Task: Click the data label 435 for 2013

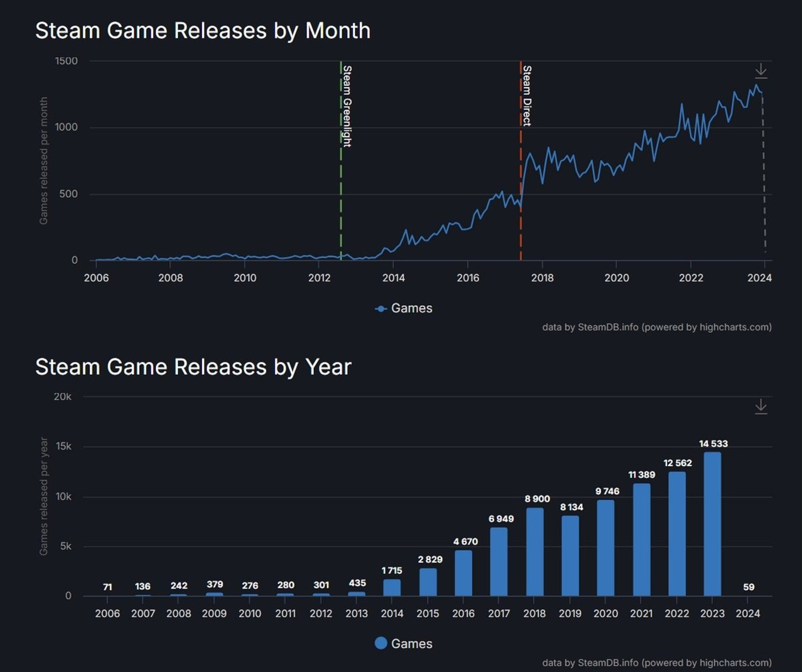Action: (x=357, y=583)
